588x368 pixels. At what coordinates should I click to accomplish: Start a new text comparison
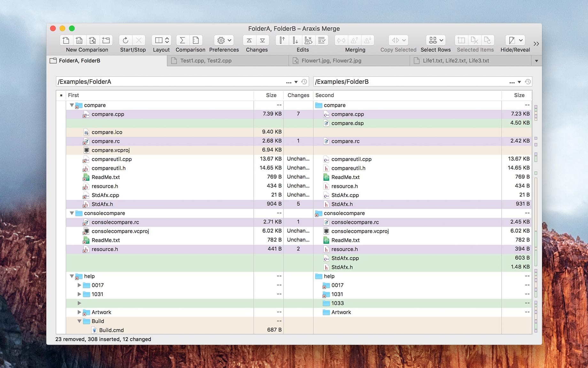click(66, 40)
